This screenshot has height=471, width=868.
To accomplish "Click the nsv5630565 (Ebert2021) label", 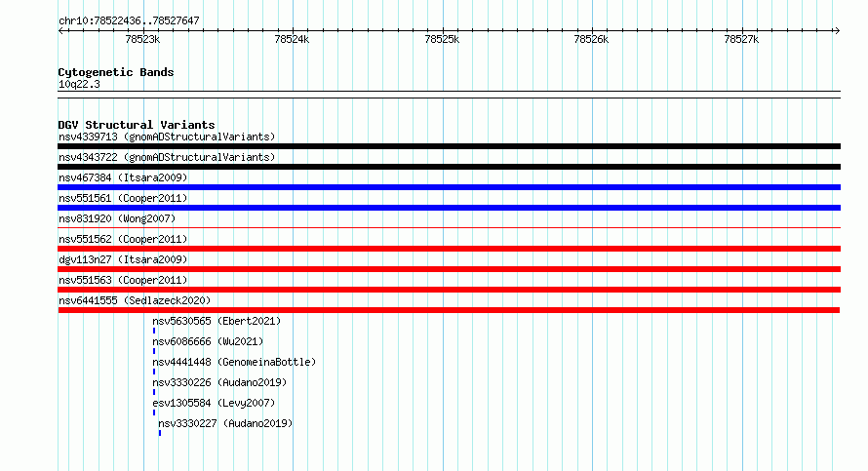I will (x=217, y=321).
